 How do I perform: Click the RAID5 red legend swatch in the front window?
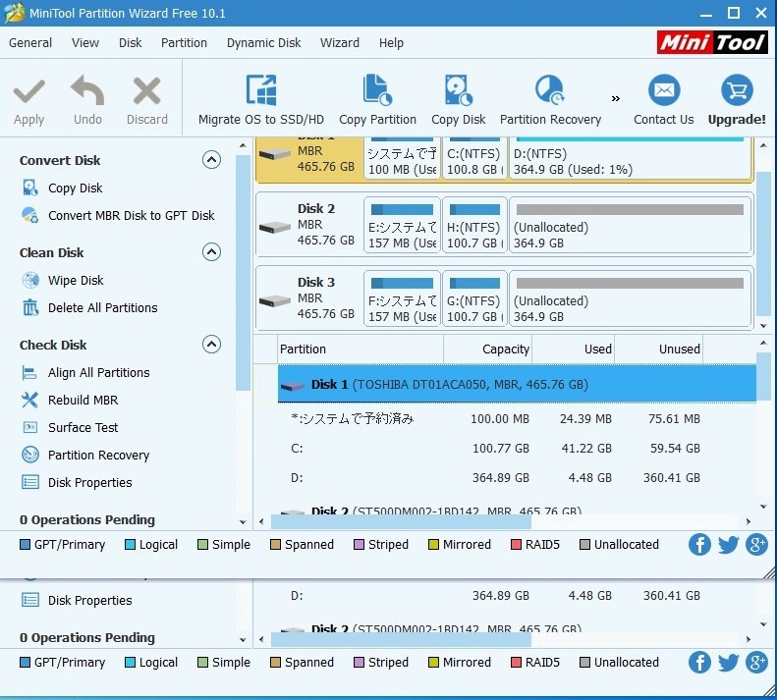pos(516,545)
